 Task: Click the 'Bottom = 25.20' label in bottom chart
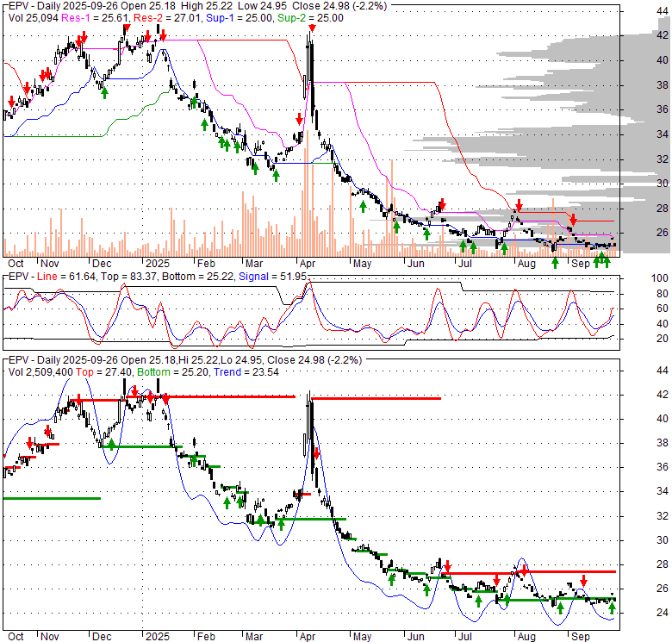point(173,372)
